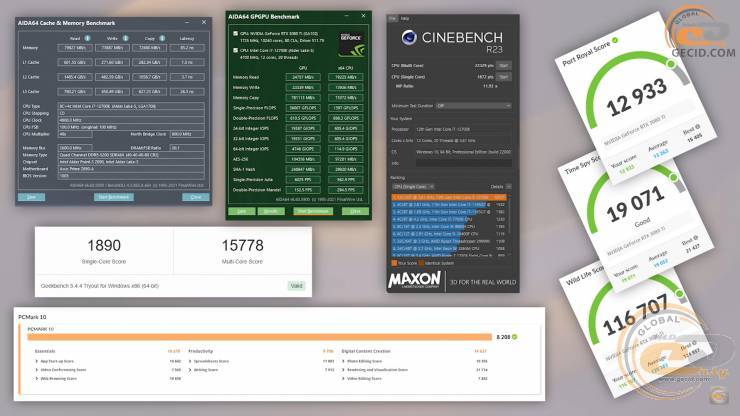Expand Video Conferencing Score row
Screen dimensions: 740x416
coord(37,370)
